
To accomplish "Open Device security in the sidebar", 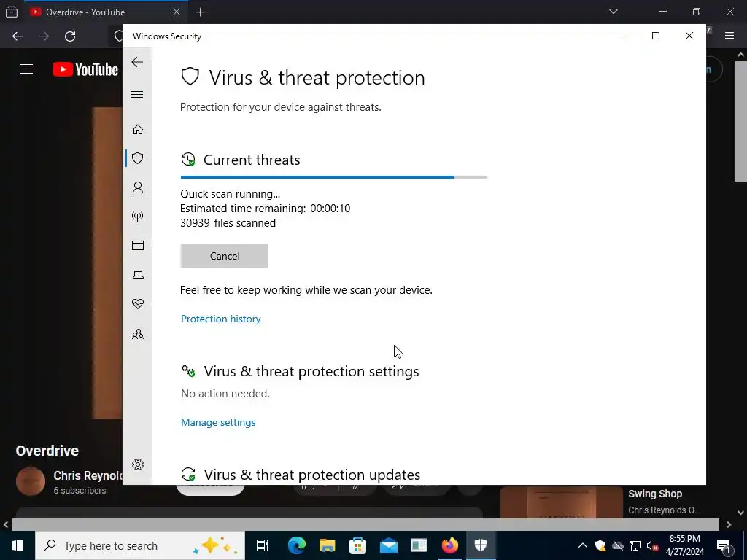I will pyautogui.click(x=138, y=275).
